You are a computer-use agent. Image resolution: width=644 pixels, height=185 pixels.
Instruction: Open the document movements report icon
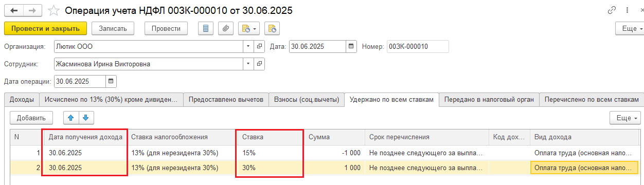pos(206,28)
